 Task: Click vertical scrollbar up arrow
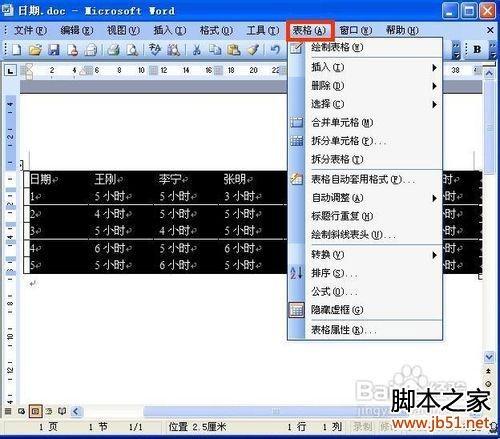tap(489, 73)
